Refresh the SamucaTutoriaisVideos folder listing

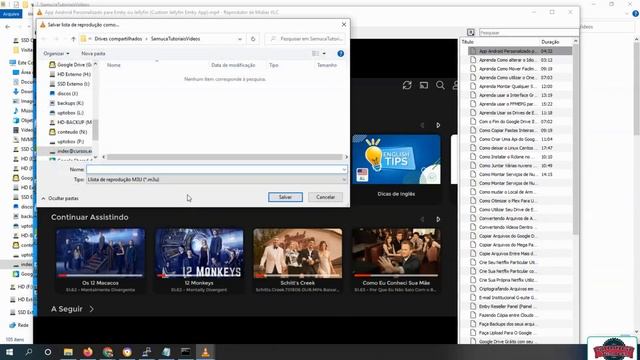tap(253, 39)
